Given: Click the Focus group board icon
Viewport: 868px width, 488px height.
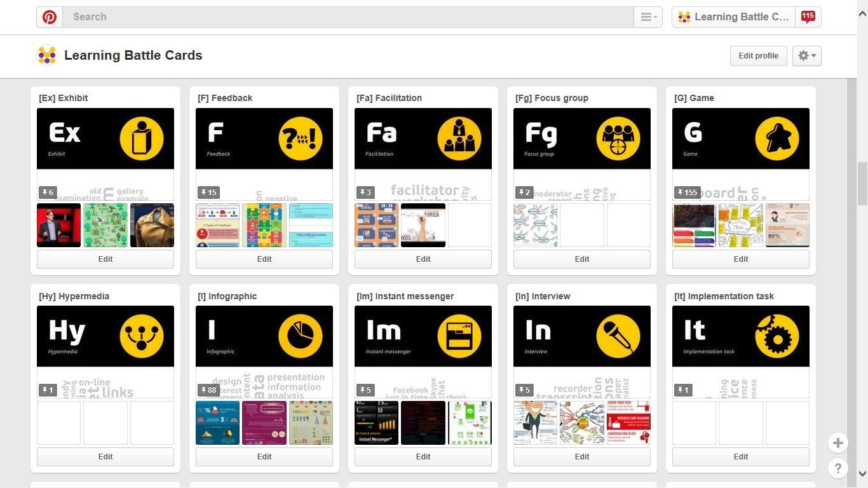Looking at the screenshot, I should [618, 139].
